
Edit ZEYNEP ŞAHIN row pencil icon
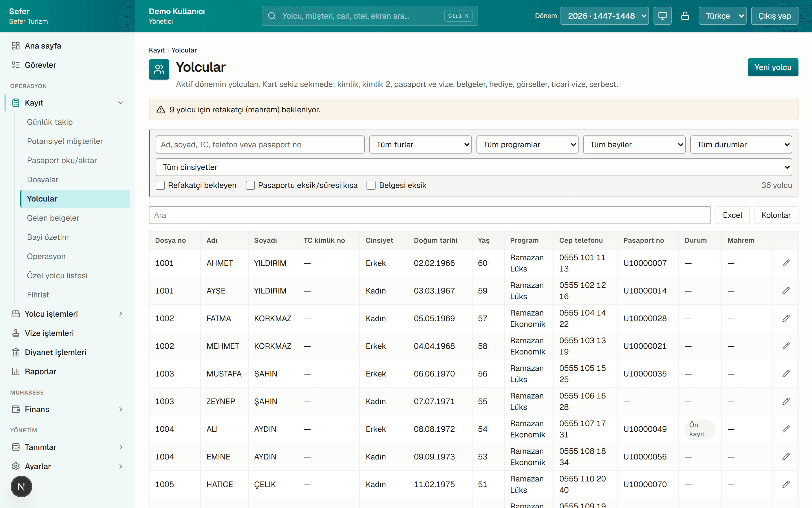[786, 401]
